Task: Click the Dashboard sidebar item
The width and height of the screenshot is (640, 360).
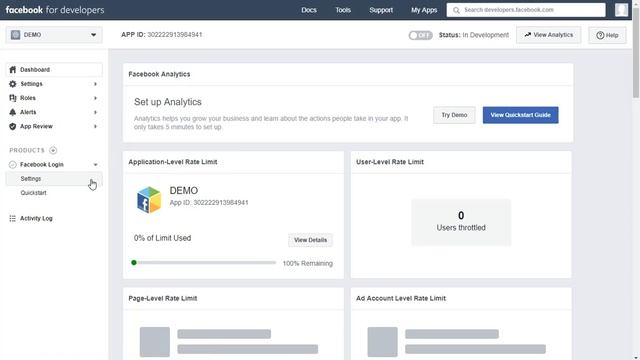Action: pos(54,70)
